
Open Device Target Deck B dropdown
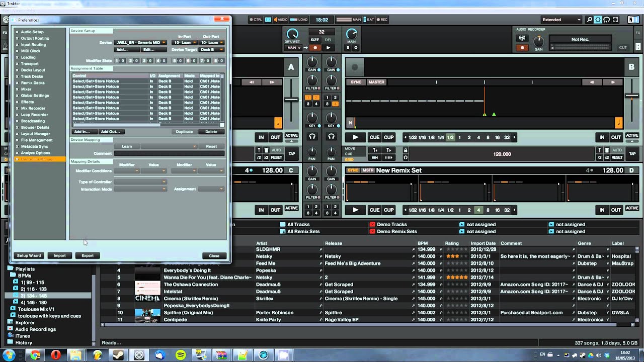pyautogui.click(x=211, y=50)
